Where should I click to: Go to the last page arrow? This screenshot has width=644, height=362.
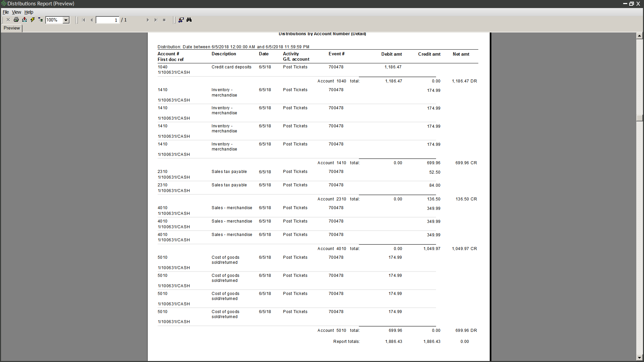point(156,20)
